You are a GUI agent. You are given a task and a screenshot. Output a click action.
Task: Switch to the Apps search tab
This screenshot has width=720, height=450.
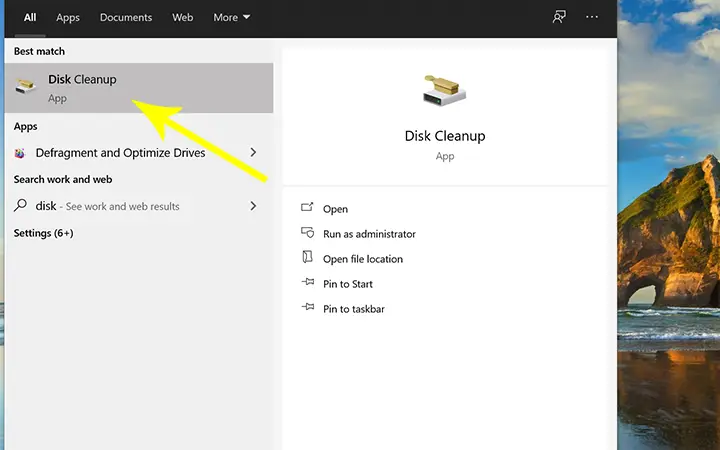68,17
